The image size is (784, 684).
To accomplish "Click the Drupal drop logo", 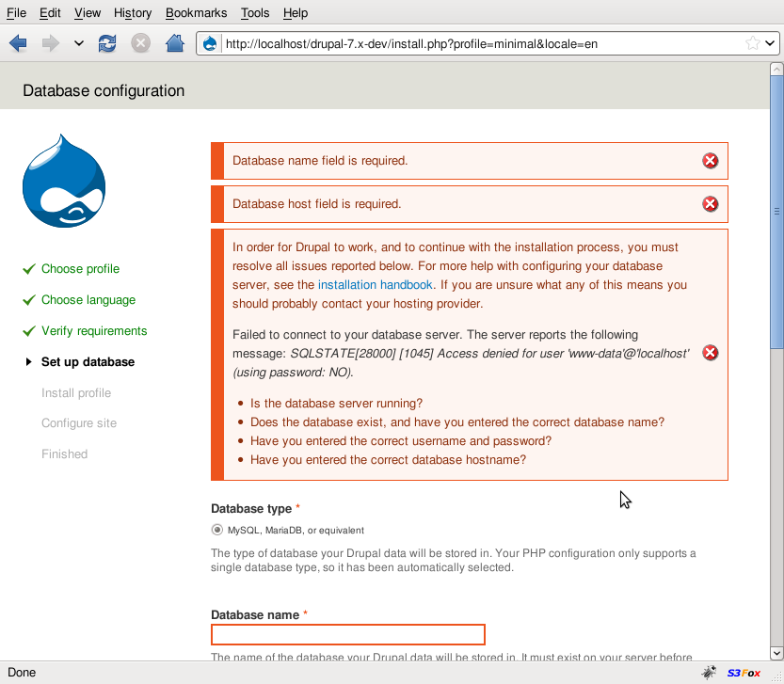I will (64, 182).
